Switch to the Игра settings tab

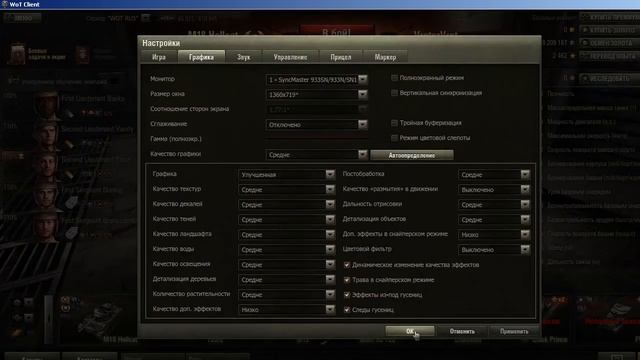(x=159, y=57)
